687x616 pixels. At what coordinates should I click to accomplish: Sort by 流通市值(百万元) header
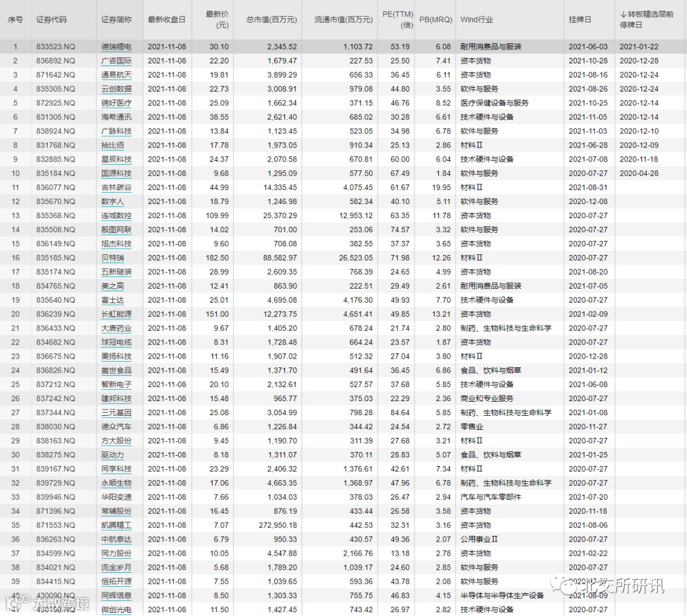343,20
